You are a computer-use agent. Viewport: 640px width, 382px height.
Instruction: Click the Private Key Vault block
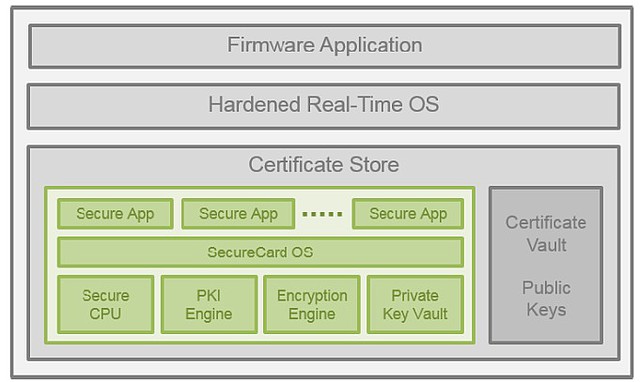(415, 304)
